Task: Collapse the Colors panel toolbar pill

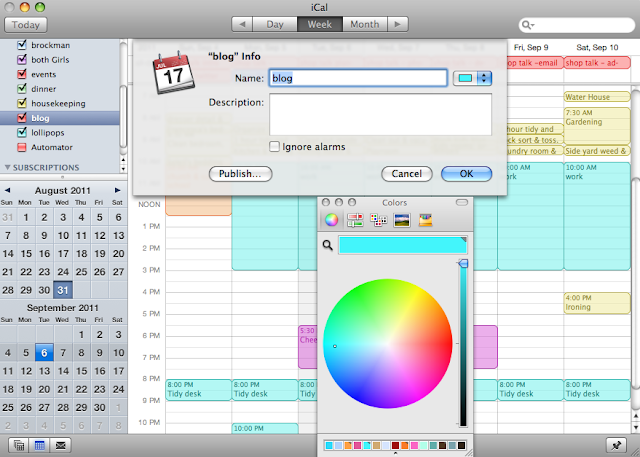Action: pos(462,202)
